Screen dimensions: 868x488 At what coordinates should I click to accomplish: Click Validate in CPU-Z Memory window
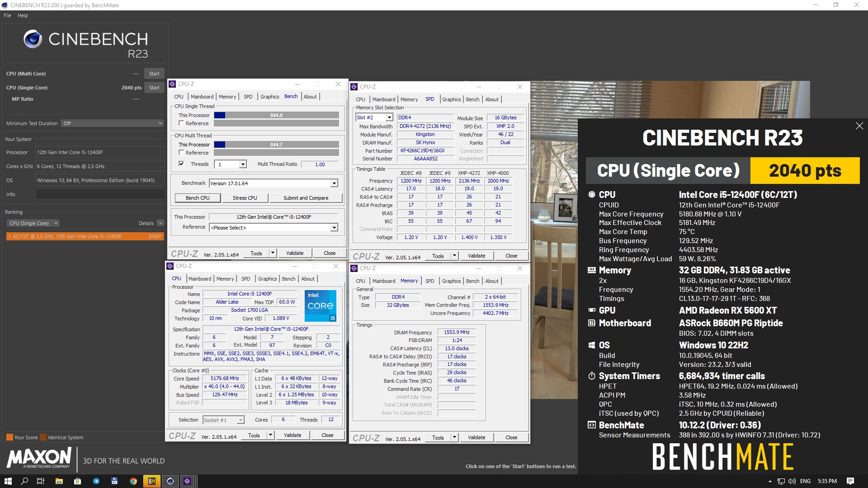tap(476, 437)
